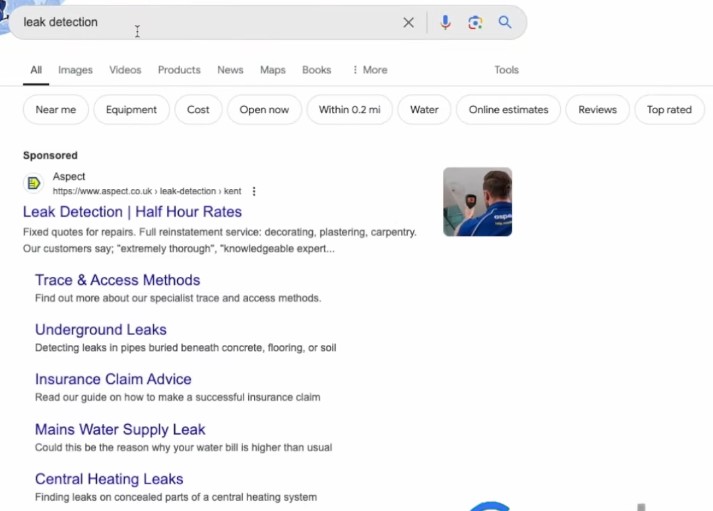Apply the 'Near me' filter chip
This screenshot has height=511, width=713.
[56, 110]
